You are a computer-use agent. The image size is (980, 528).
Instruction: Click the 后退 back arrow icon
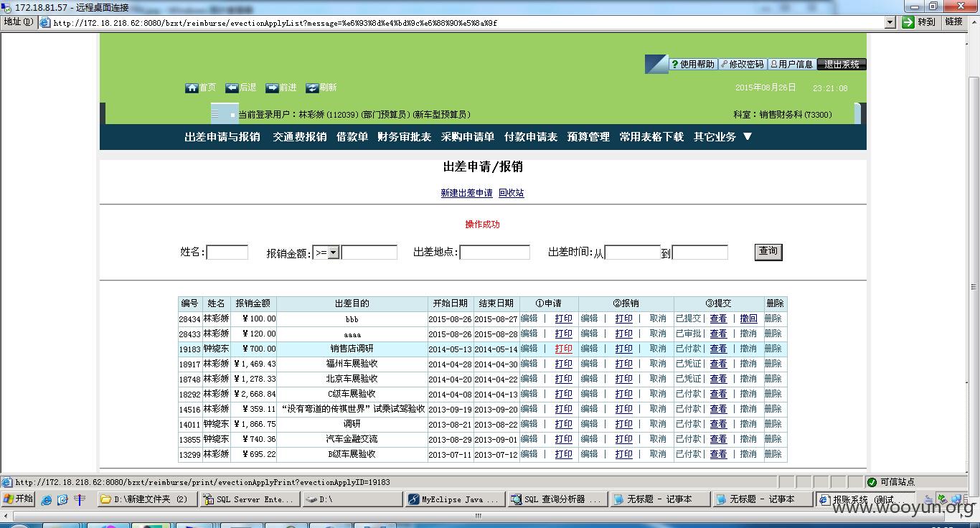(x=232, y=88)
